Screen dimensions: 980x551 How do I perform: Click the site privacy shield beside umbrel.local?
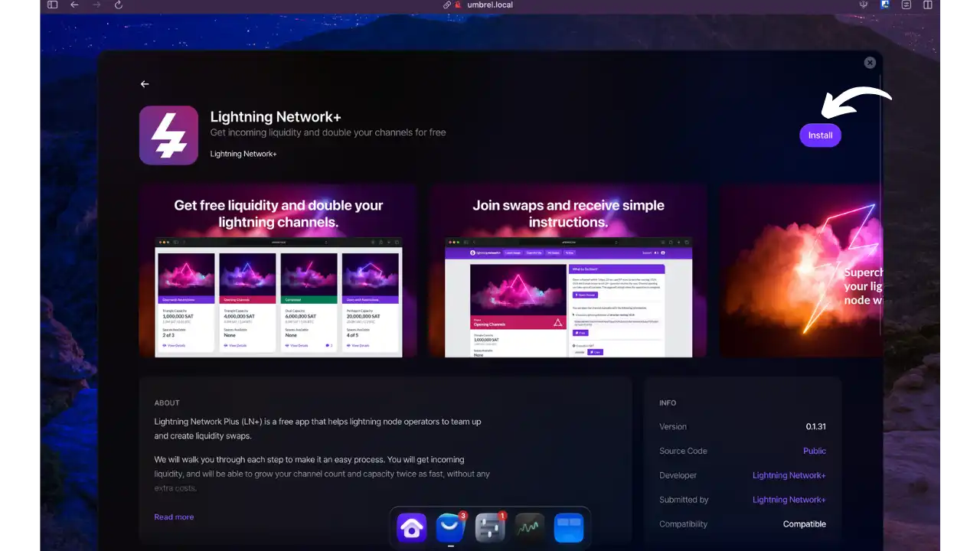coord(456,5)
